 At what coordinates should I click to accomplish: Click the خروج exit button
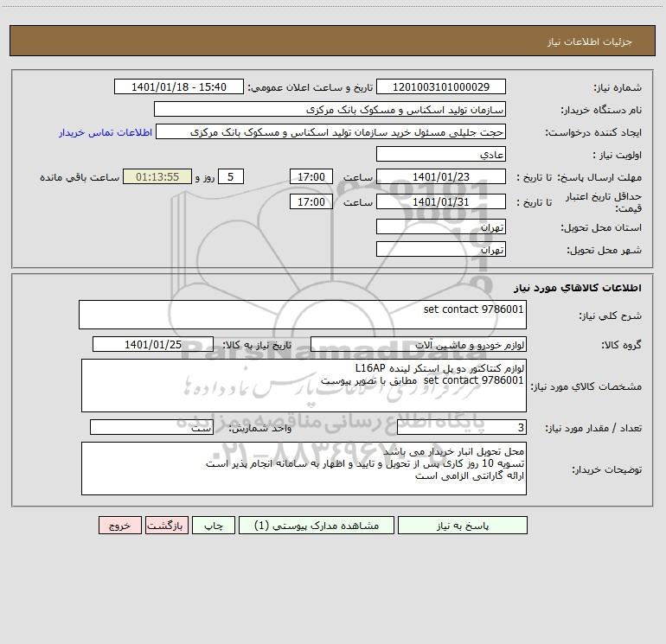pyautogui.click(x=119, y=525)
